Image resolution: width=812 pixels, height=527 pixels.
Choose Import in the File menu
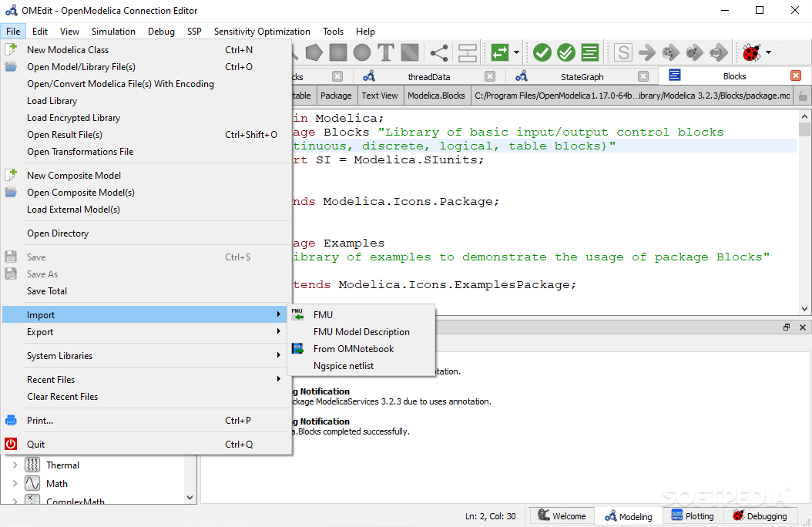point(145,315)
